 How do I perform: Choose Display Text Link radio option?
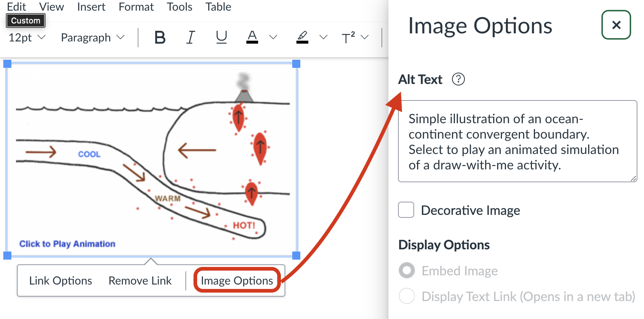tap(407, 296)
